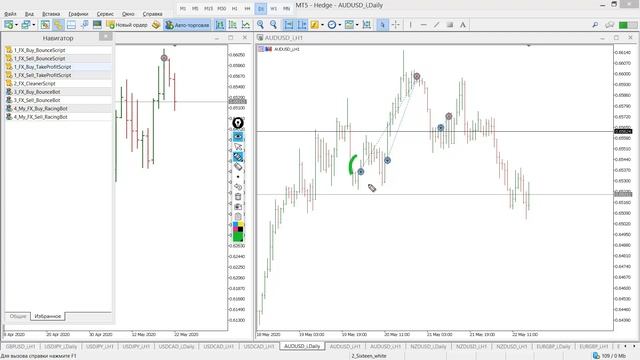Screen dimensions: 640x360
Task: Toggle the Navigator panel toolbar button
Action: click(x=58, y=25)
